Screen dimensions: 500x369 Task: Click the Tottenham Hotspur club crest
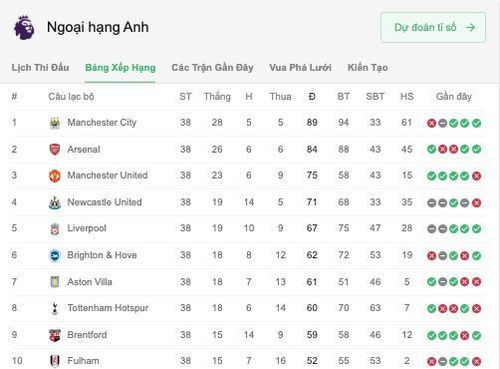[55, 308]
